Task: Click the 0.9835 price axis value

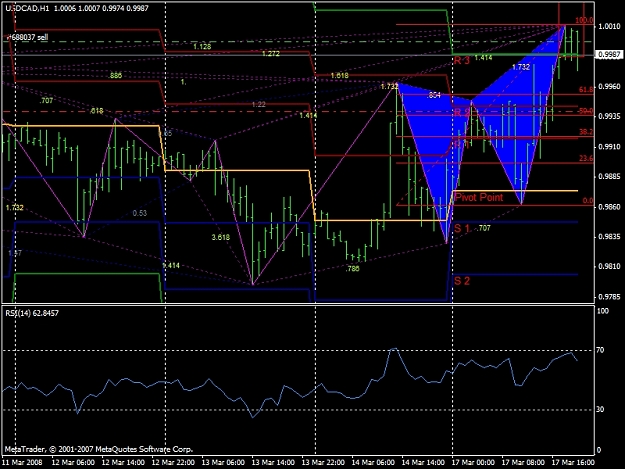Action: pyautogui.click(x=609, y=237)
